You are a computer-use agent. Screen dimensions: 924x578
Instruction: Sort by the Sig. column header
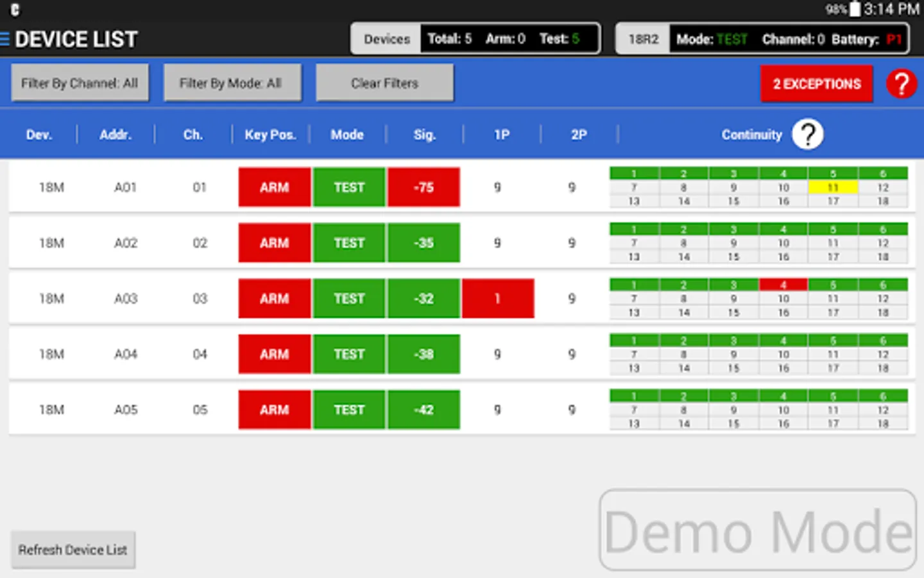[x=424, y=135]
